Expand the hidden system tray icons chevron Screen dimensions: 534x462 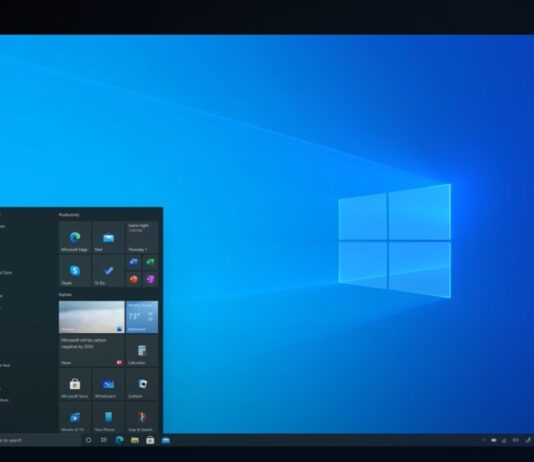[484, 440]
